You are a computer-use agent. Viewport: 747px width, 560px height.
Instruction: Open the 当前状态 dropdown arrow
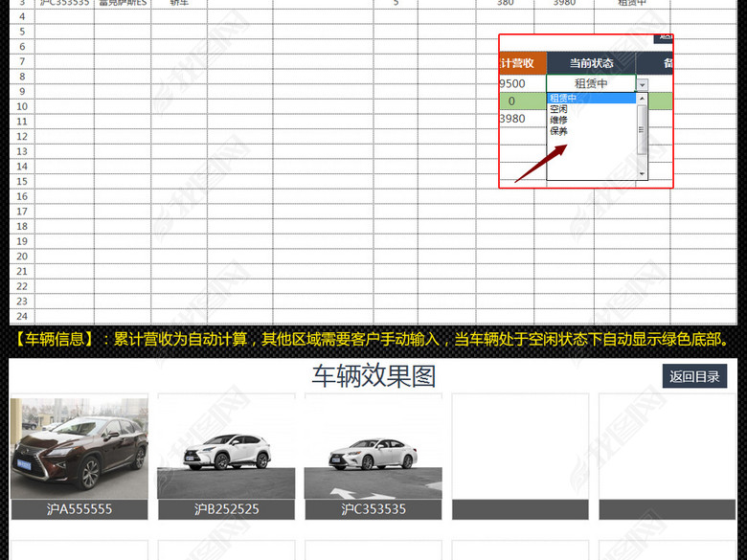coord(643,85)
